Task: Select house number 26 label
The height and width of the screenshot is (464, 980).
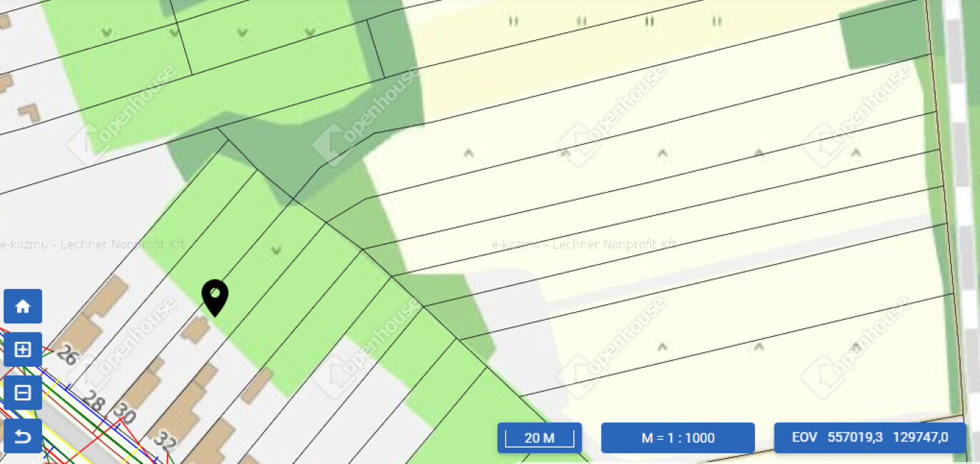Action: point(66,354)
